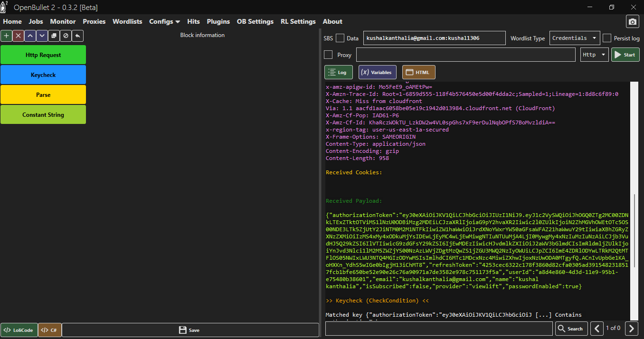The image size is (644, 339).
Task: Click the green add block plus icon
Action: pyautogui.click(x=6, y=36)
